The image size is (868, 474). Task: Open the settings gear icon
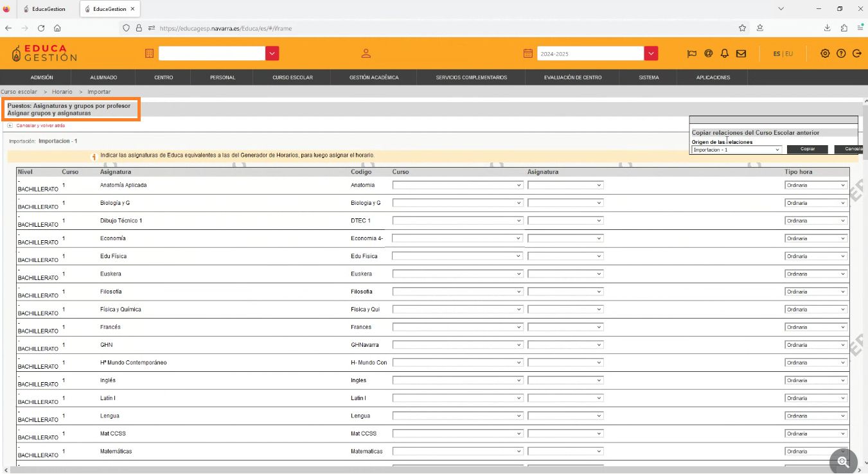[825, 53]
